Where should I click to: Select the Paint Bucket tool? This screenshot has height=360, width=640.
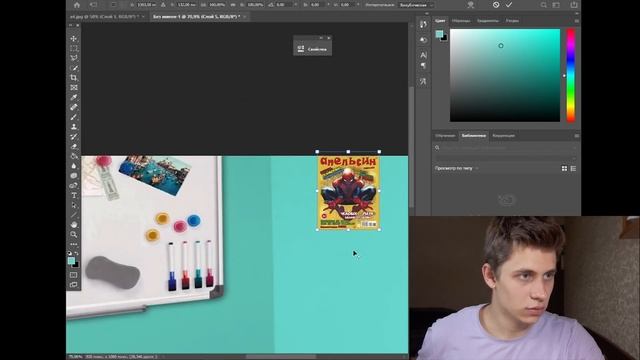[74, 156]
